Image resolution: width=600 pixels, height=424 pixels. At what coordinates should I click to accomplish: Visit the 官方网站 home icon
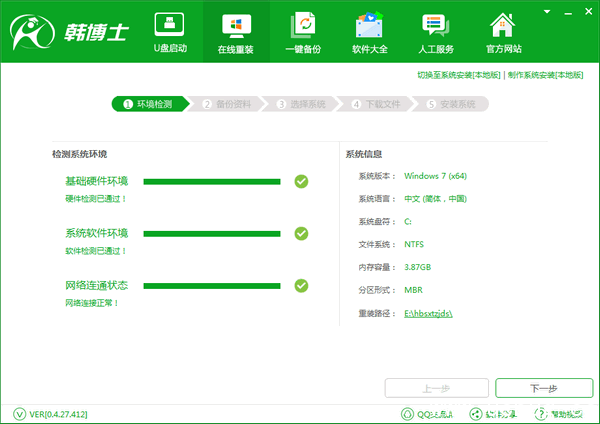pos(503,26)
